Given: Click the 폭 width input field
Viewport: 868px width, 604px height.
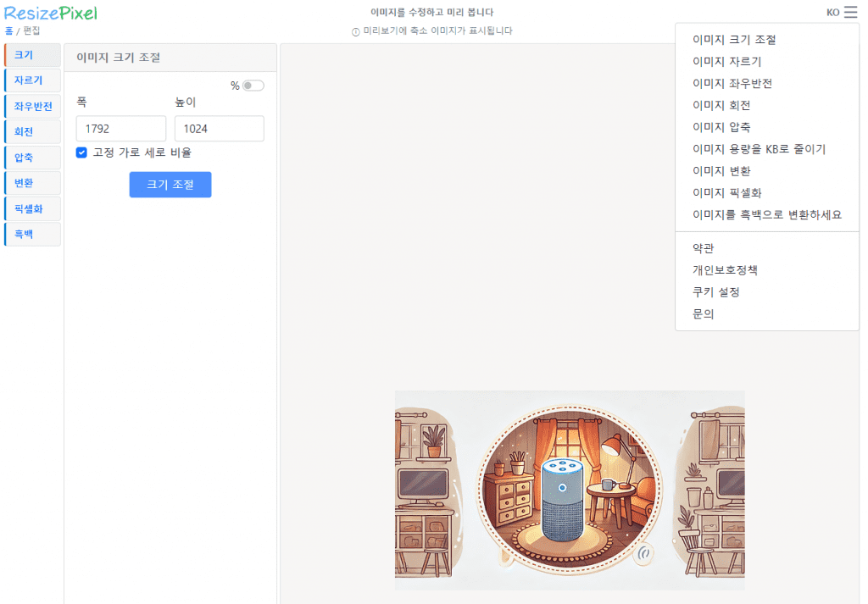Looking at the screenshot, I should 121,129.
